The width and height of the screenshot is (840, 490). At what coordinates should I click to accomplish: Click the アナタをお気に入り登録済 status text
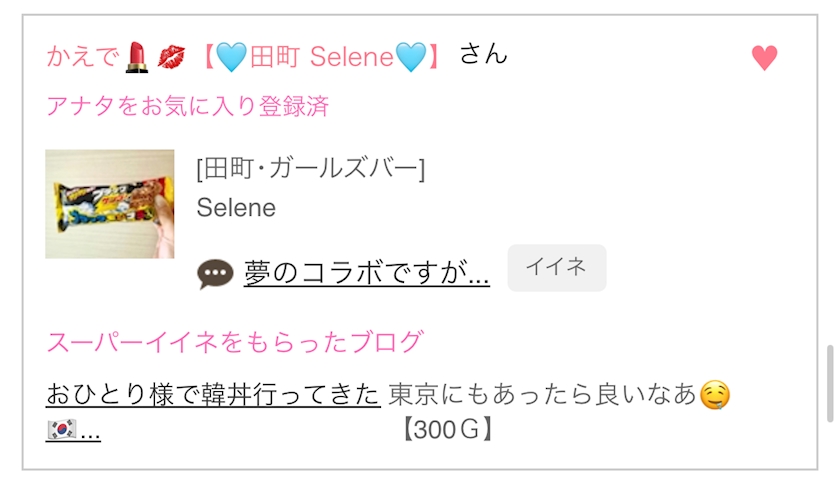188,106
